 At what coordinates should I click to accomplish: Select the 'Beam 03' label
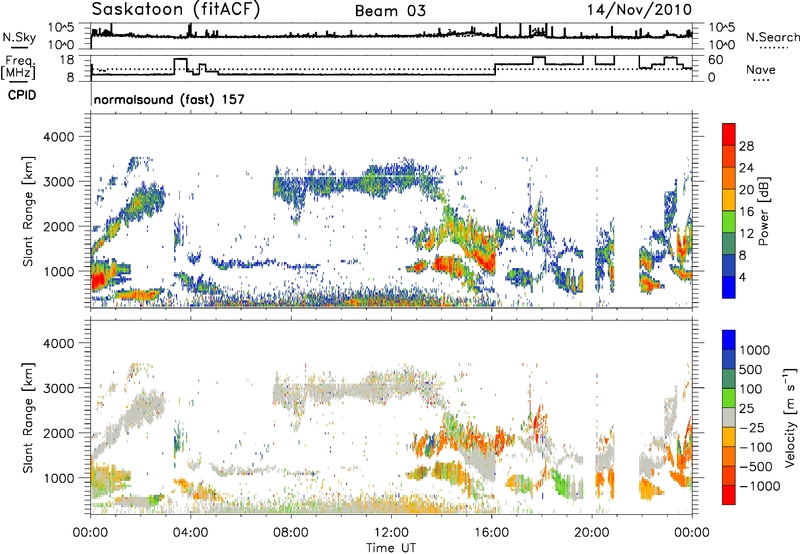pos(390,11)
